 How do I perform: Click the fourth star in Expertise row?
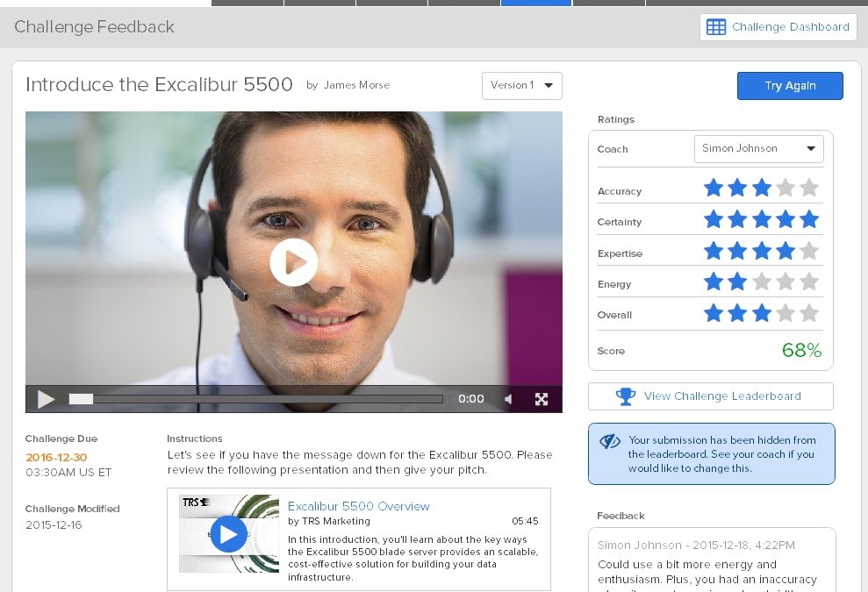click(785, 251)
